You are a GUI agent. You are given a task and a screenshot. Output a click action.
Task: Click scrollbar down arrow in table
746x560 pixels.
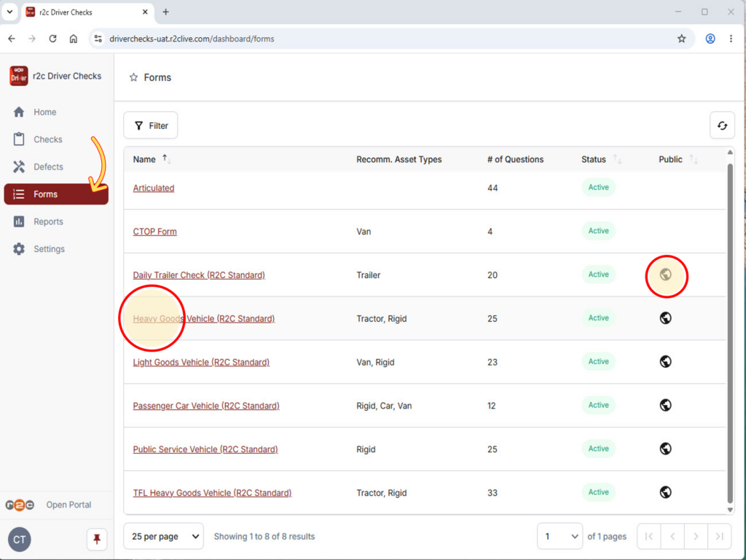[730, 510]
